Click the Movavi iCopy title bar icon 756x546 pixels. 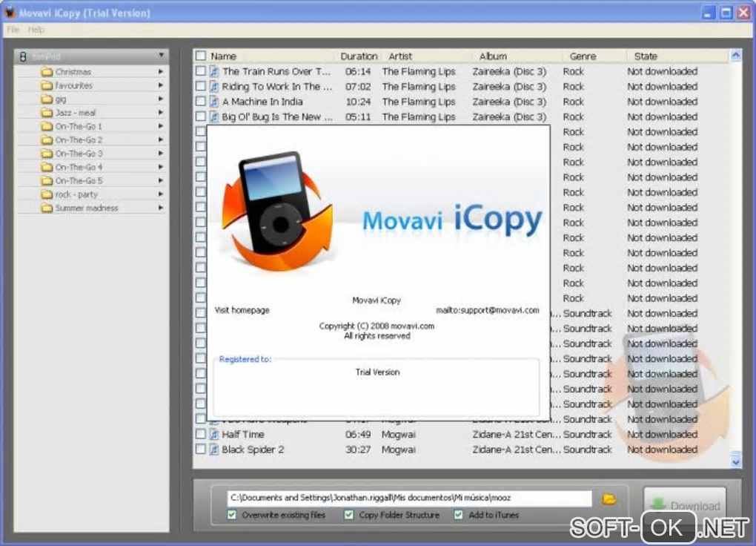pos(9,12)
